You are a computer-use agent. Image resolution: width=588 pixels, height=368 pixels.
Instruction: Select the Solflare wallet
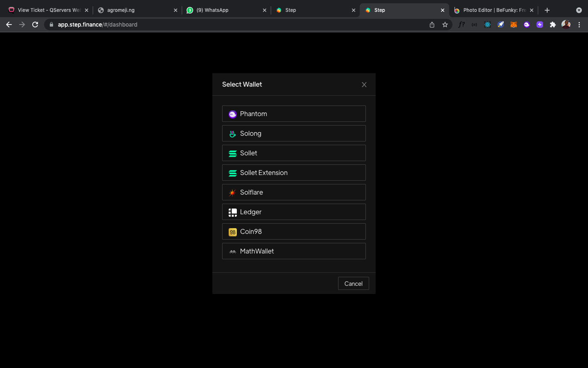coord(294,192)
